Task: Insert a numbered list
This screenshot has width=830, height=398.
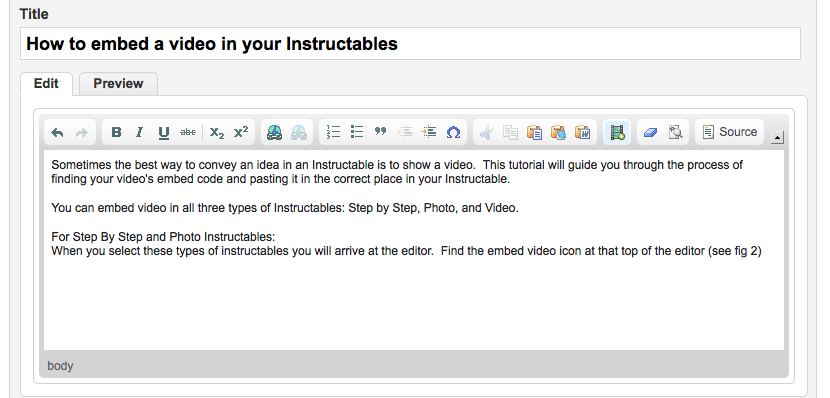Action: pos(333,132)
